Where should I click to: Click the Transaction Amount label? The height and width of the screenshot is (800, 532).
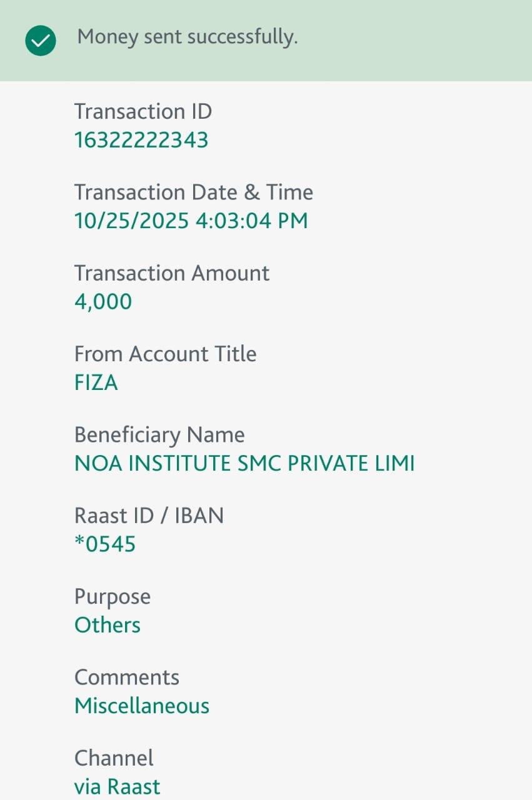tap(172, 273)
